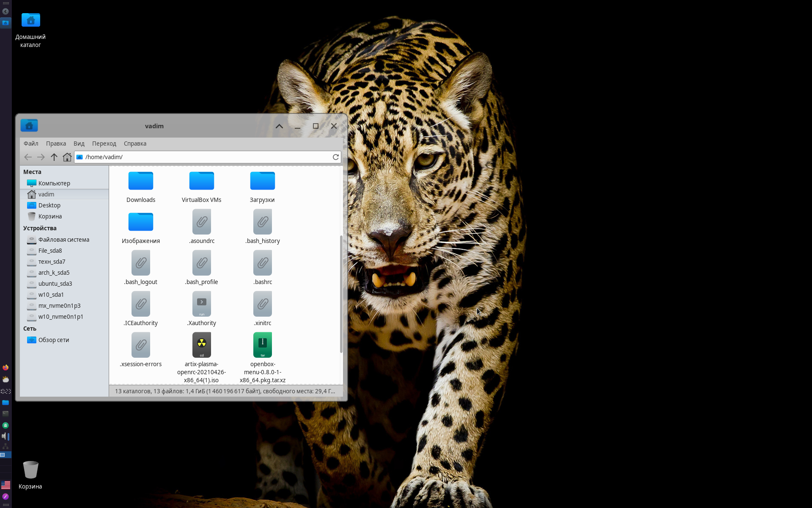Click the home directory toolbar icon

pos(67,157)
